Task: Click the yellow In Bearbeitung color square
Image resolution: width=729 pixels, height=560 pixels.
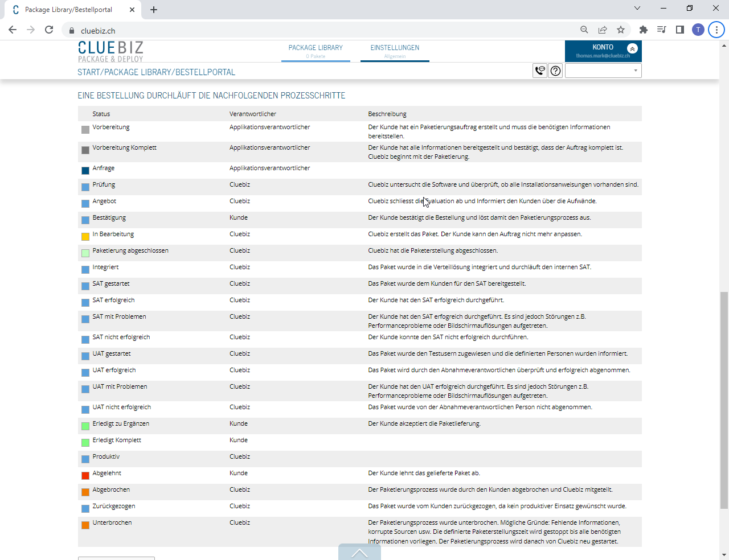Action: coord(85,237)
